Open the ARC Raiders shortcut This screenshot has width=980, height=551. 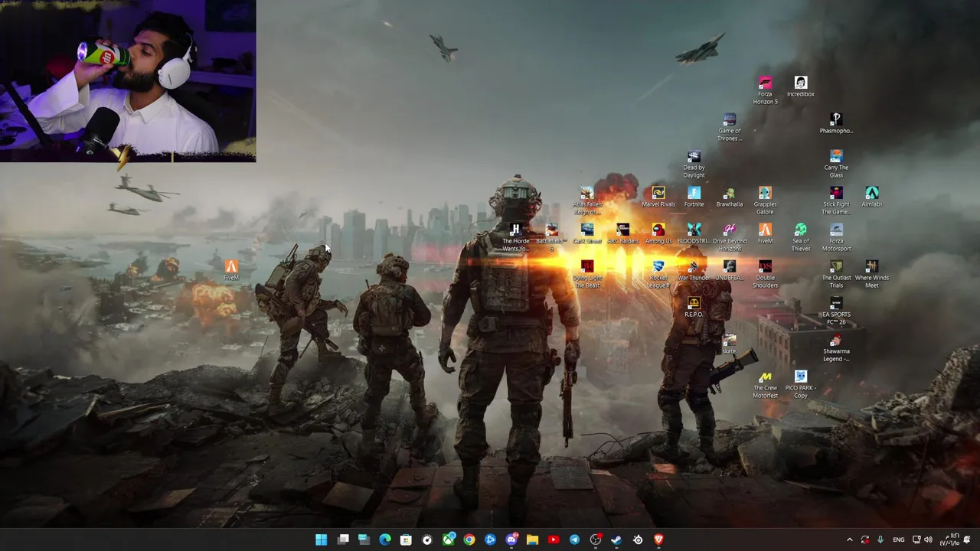click(622, 233)
